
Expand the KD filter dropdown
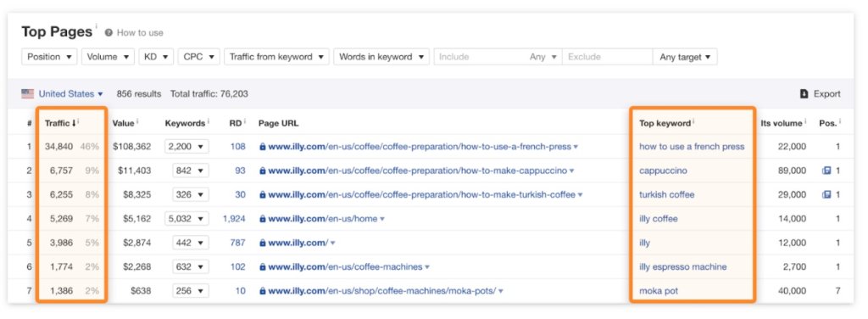156,57
